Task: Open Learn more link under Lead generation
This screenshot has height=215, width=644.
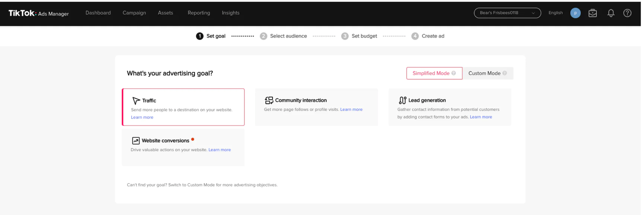Action: (481, 117)
